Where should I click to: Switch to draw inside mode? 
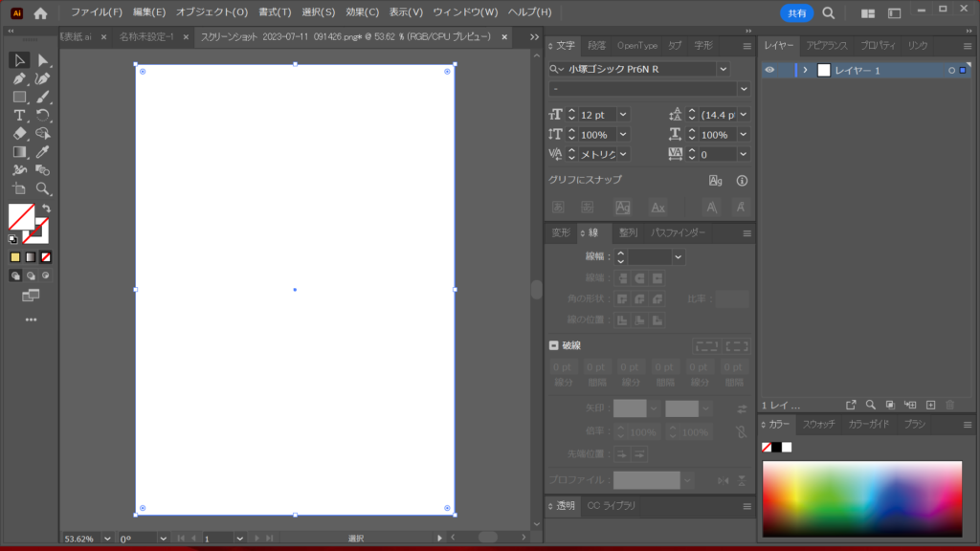pyautogui.click(x=46, y=275)
